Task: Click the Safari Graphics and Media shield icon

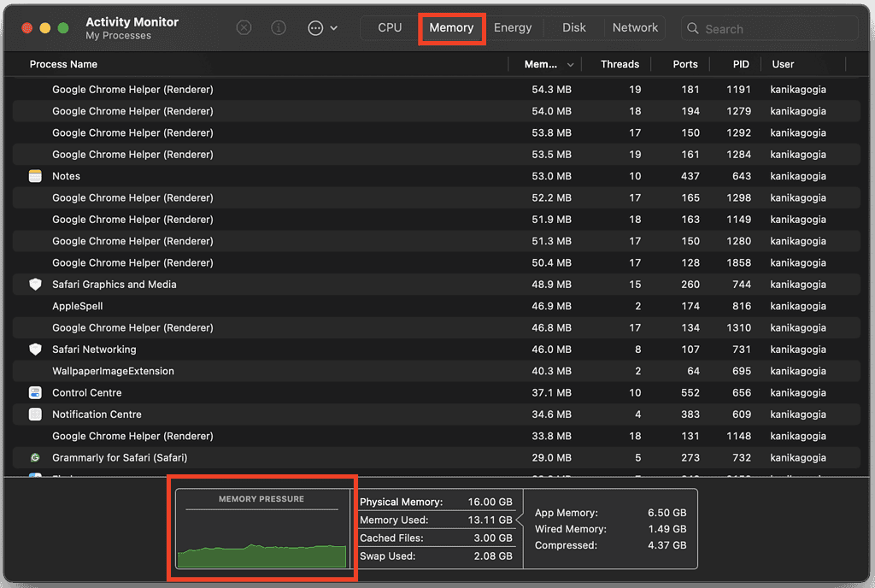Action: 35,285
